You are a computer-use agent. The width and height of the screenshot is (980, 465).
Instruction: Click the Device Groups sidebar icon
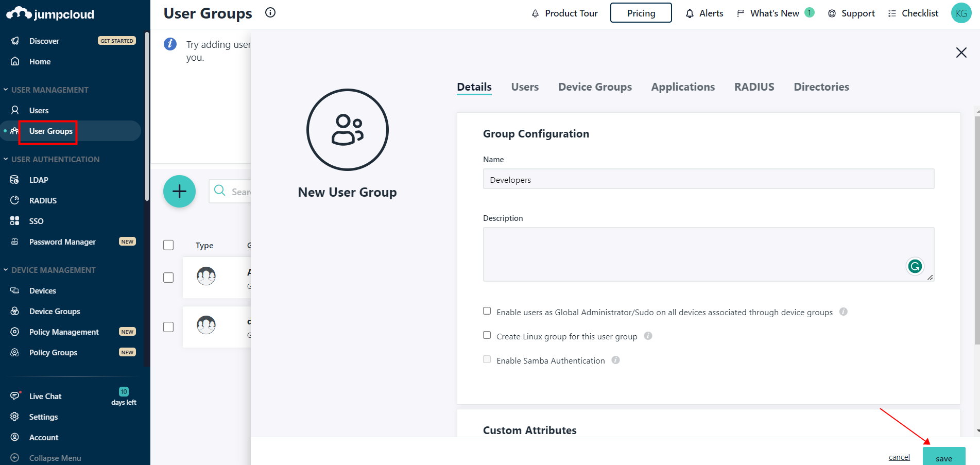click(15, 311)
